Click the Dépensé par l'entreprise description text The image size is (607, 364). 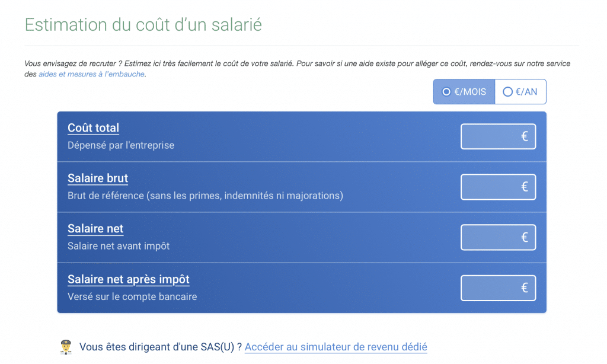click(x=121, y=145)
